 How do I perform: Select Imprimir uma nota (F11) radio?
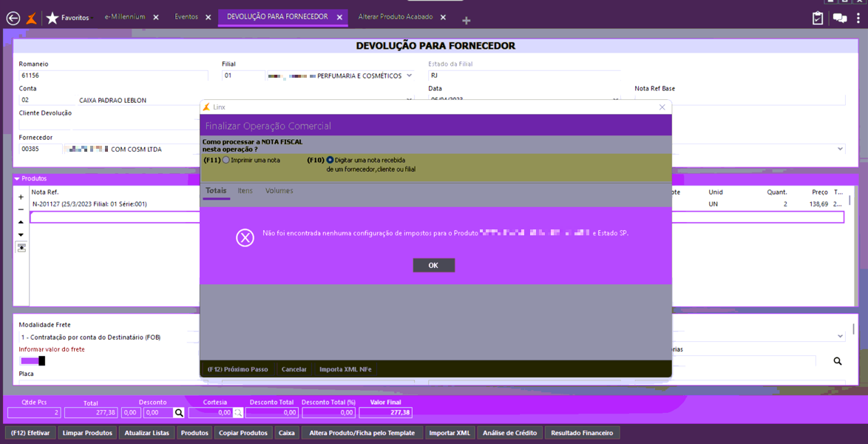[x=226, y=160]
